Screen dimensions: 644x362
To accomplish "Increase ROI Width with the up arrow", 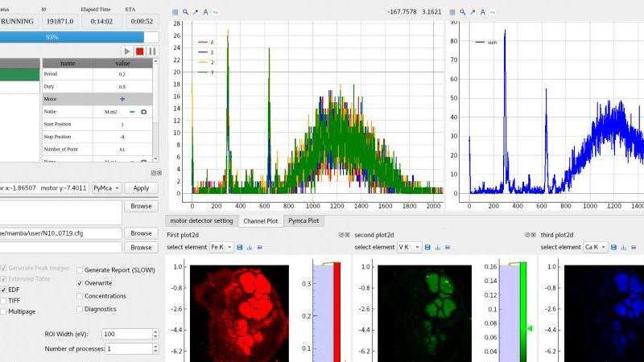I will pos(155,331).
